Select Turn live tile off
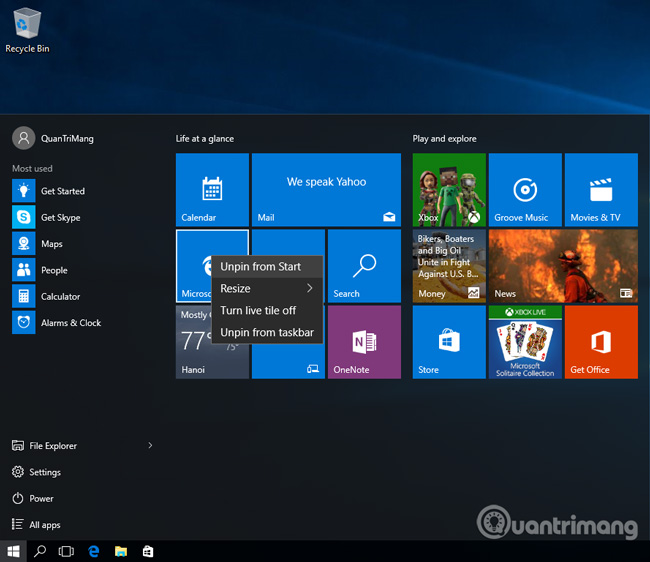Screen dimensions: 650x562 (267, 310)
